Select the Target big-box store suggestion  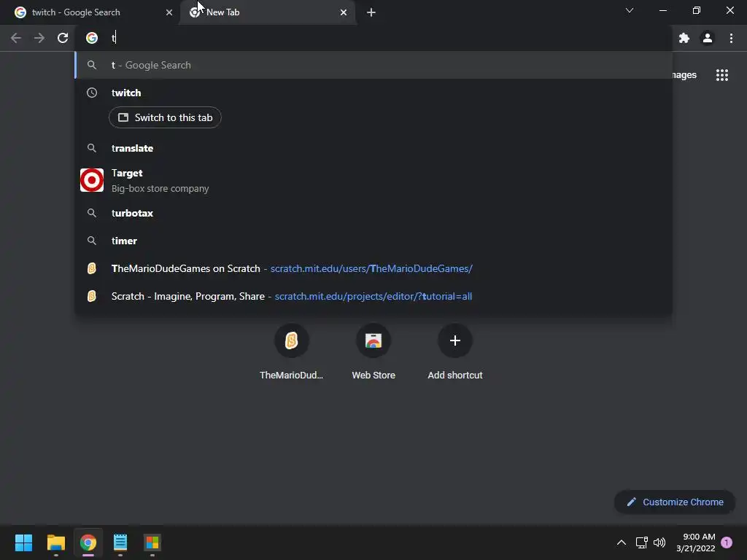373,181
